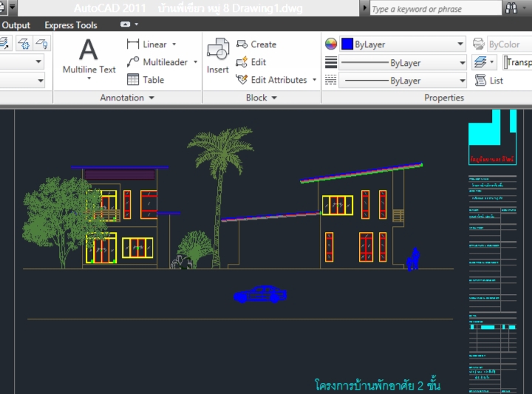
Task: Open the lower layer combo box arrow
Action: pos(41,81)
